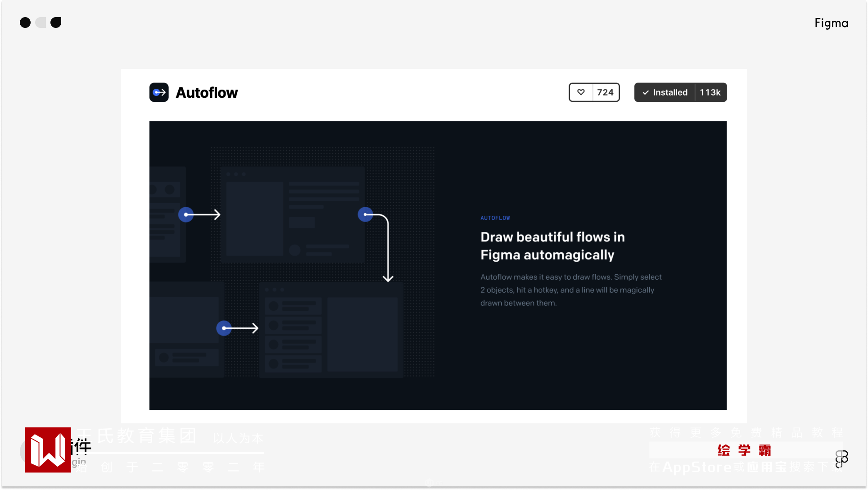Click the Autoflow plugin title
The image size is (868, 490).
[x=207, y=92]
